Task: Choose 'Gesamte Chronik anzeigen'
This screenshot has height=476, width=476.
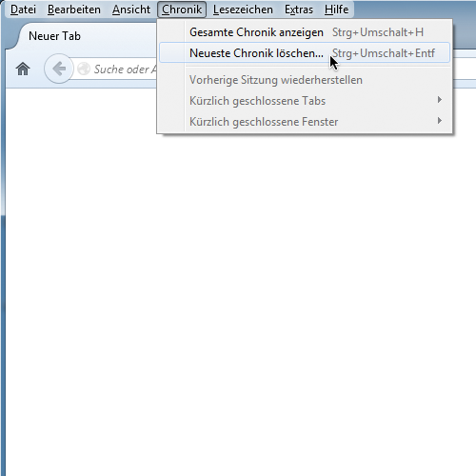Action: 305,32
